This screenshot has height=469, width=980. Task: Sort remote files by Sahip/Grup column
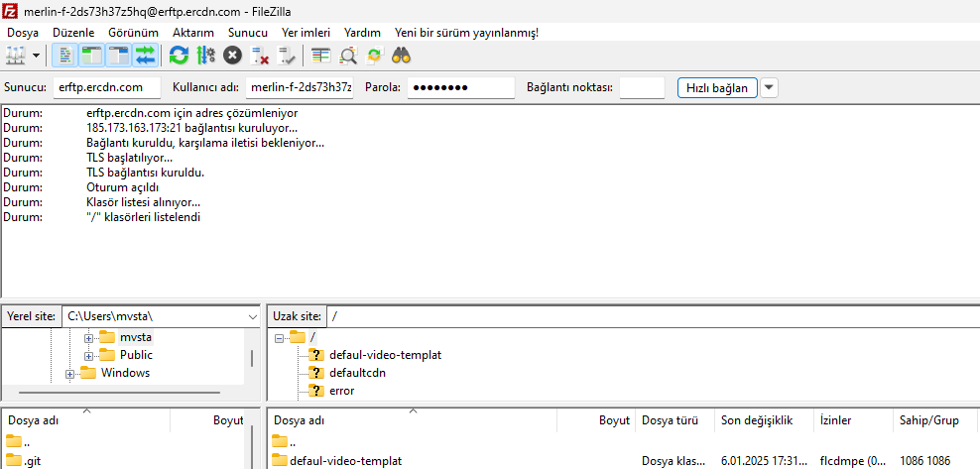(935, 421)
